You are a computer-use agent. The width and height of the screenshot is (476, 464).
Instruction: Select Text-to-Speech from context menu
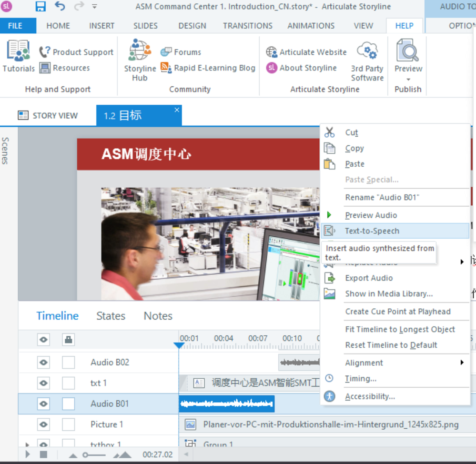(372, 231)
